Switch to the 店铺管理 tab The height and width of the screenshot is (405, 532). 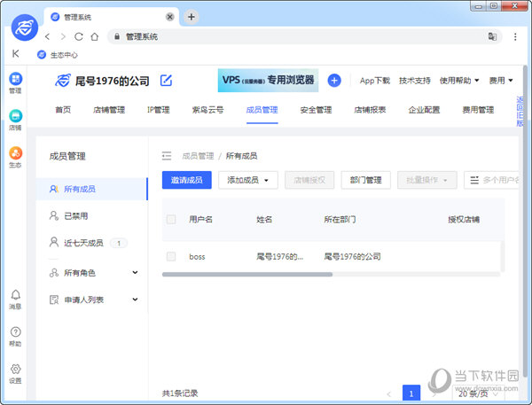tap(109, 110)
